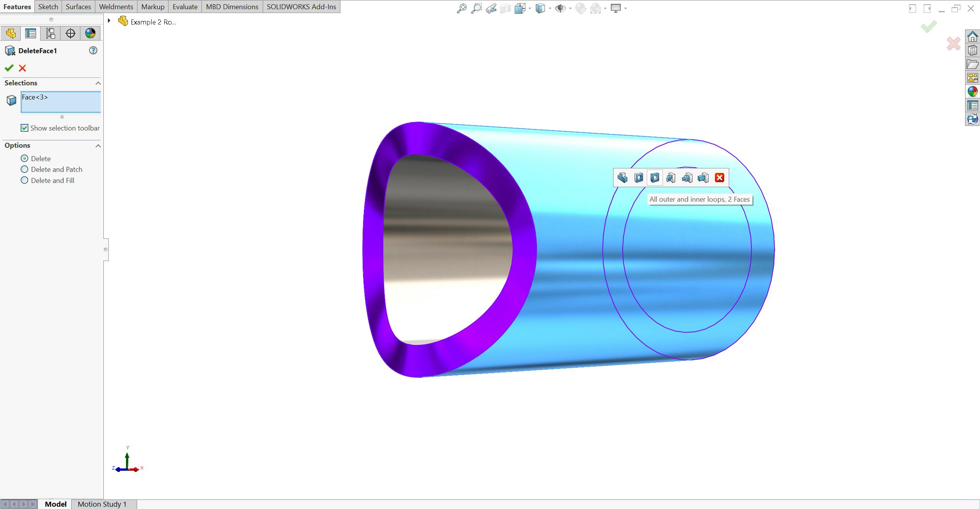Image resolution: width=980 pixels, height=509 pixels.
Task: Click the red X to cancel DeleteFace1
Action: click(x=23, y=68)
